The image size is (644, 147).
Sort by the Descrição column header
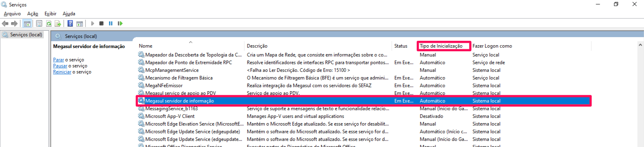tap(257, 46)
